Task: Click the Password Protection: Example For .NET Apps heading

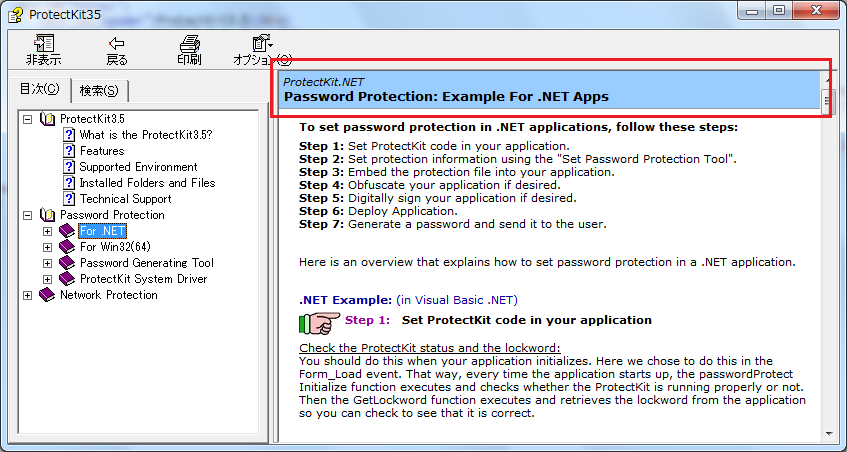Action: click(446, 97)
